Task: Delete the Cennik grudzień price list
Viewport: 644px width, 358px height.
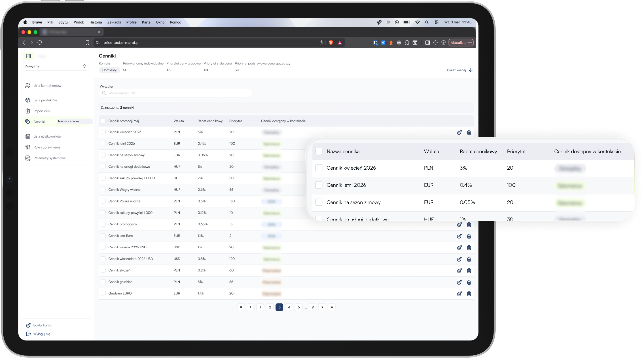Action: 469,282
